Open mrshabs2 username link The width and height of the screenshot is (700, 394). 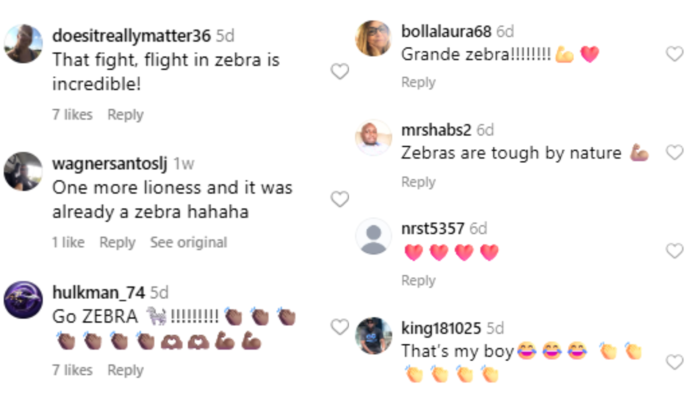pos(436,130)
